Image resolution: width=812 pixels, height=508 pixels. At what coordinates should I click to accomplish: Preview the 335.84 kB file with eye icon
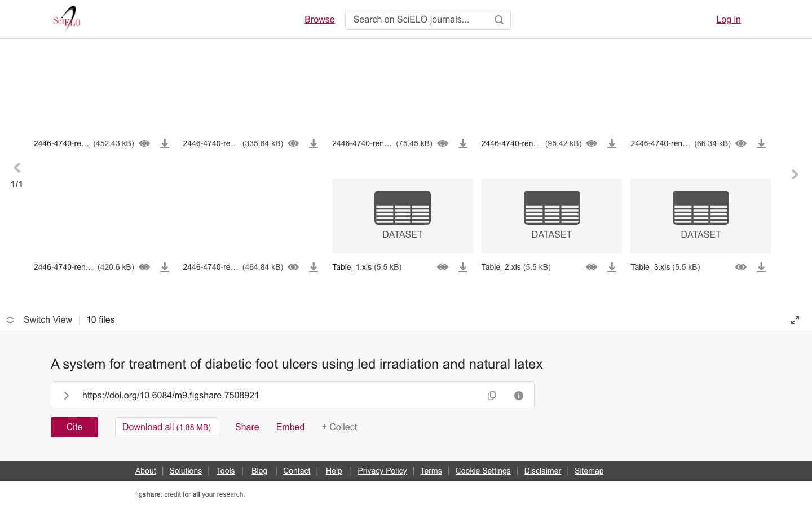pos(293,143)
